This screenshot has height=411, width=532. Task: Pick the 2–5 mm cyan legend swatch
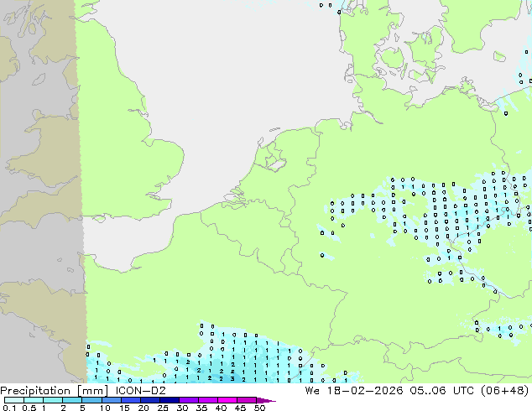(x=73, y=400)
